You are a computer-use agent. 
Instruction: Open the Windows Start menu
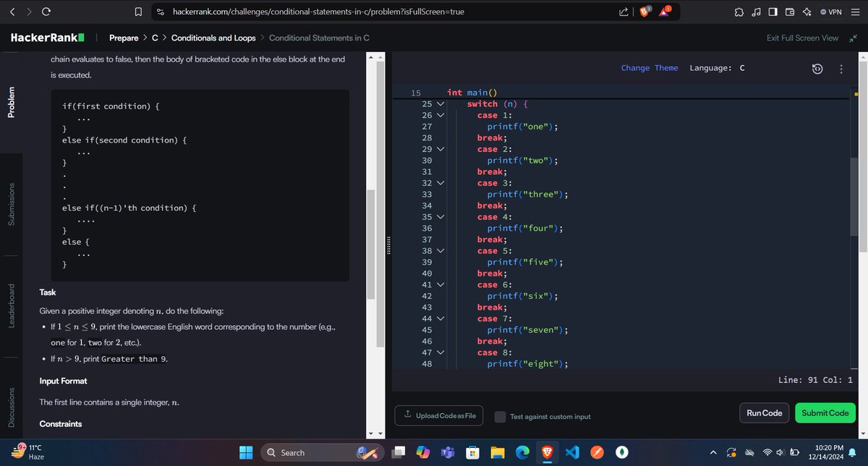[x=247, y=452]
